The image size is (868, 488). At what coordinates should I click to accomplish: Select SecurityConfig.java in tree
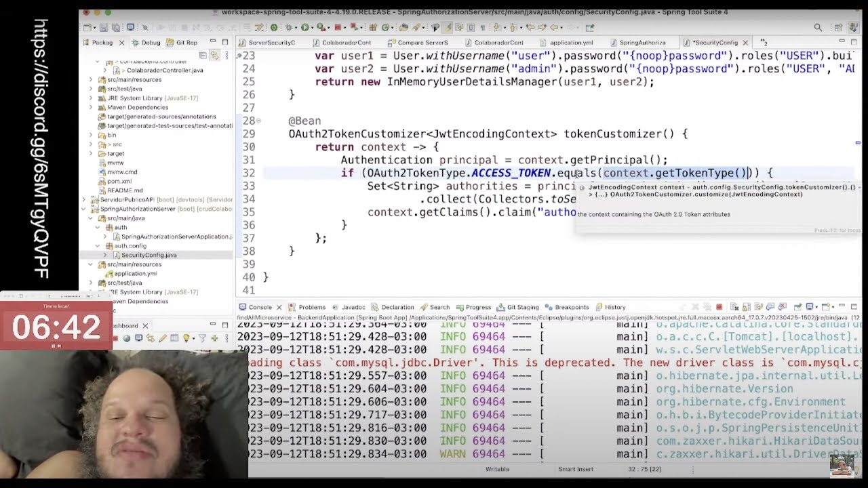coord(149,256)
